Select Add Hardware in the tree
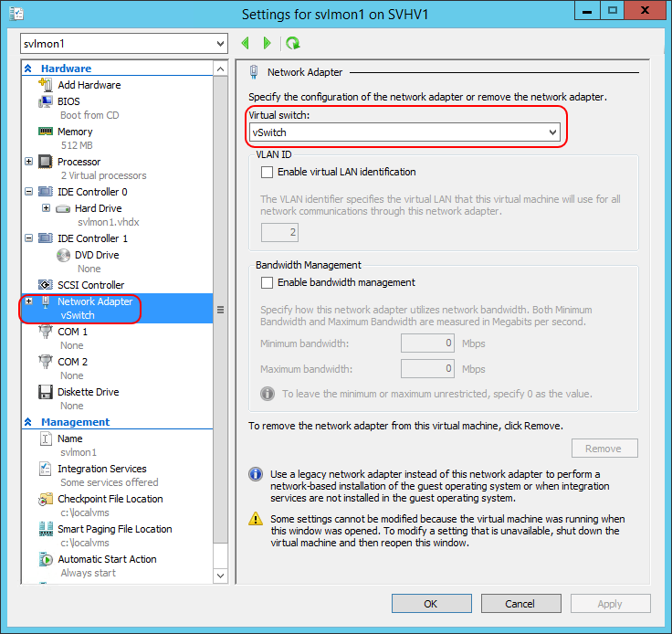 click(x=89, y=85)
